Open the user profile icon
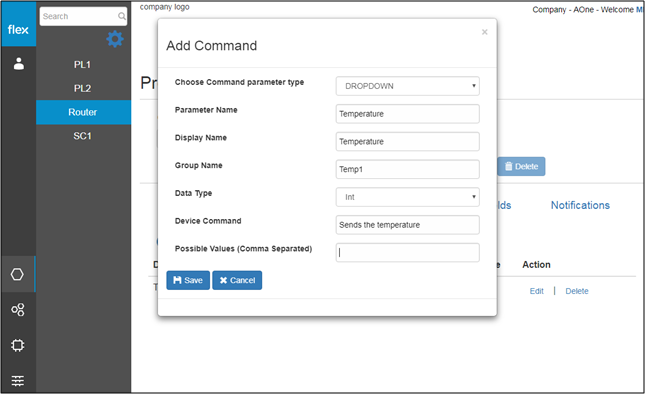Image resolution: width=645 pixels, height=394 pixels. tap(19, 64)
